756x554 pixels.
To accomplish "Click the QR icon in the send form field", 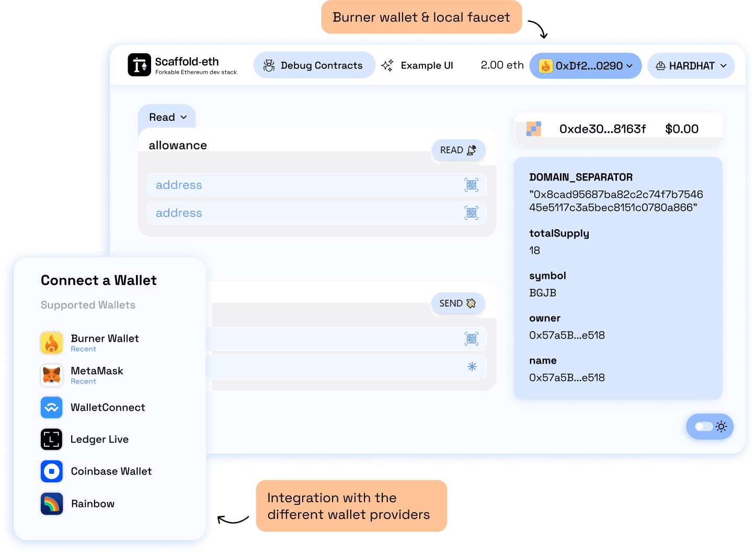I will 472,339.
